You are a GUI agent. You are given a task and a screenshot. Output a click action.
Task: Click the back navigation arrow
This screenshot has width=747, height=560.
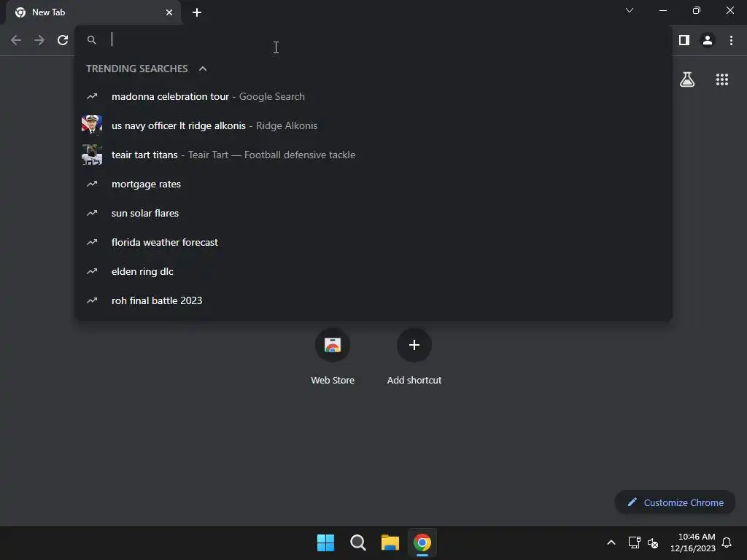[x=16, y=40]
